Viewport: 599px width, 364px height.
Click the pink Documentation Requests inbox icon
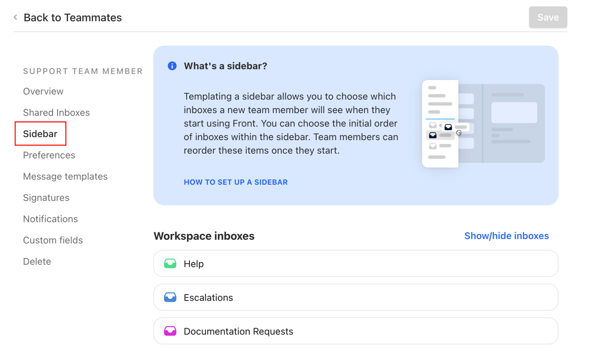(x=170, y=331)
